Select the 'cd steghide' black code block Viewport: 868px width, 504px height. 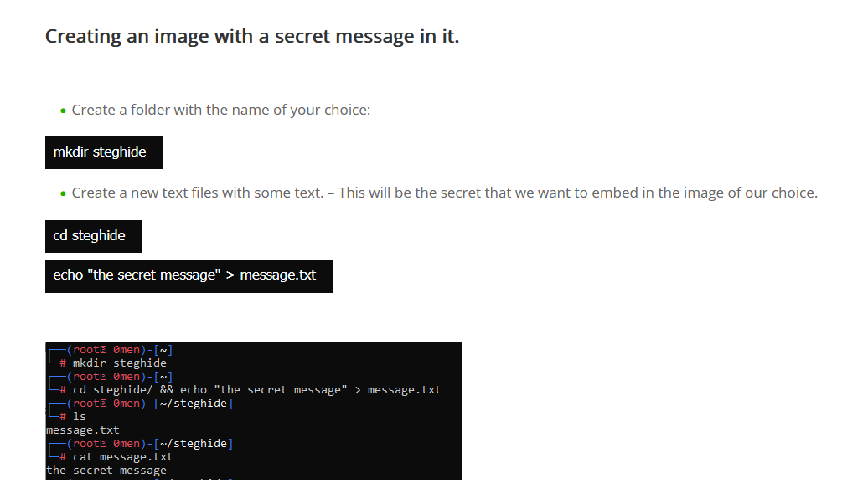(94, 236)
